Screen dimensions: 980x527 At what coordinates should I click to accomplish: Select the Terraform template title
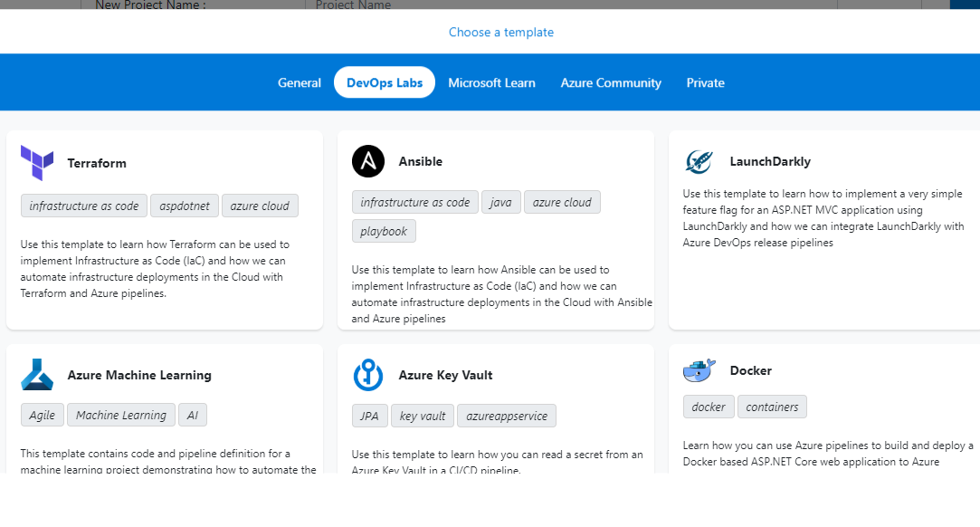click(97, 163)
